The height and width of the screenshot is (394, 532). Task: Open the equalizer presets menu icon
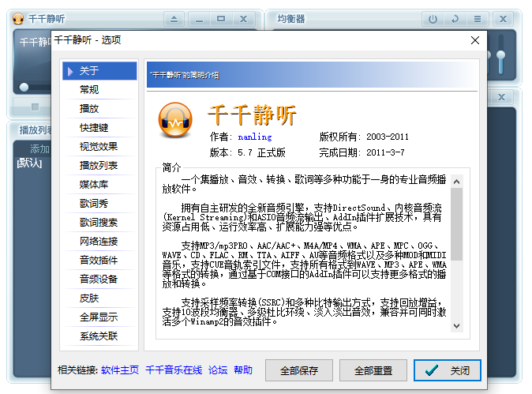click(477, 18)
